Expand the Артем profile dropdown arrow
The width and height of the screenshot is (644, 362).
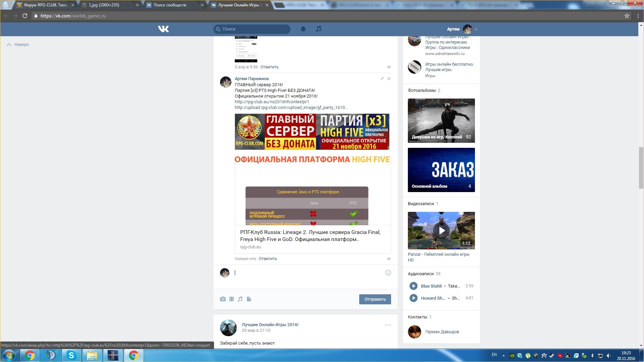click(476, 29)
